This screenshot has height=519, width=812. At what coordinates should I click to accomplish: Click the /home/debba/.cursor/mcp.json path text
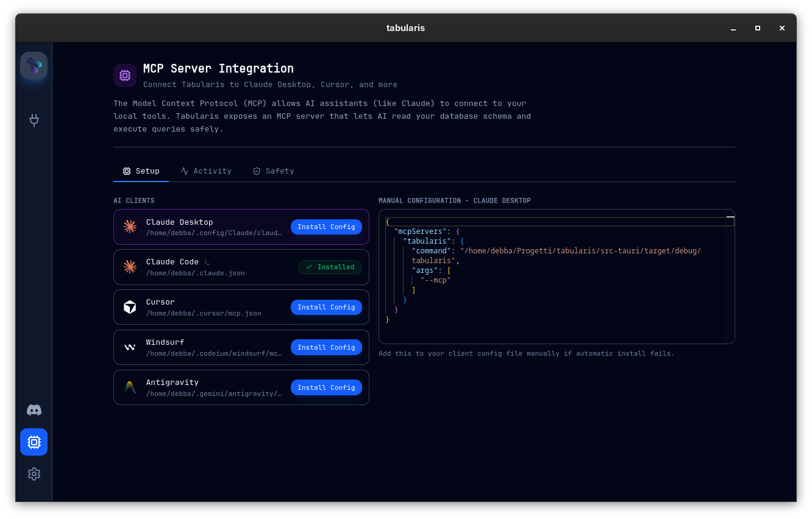click(x=204, y=313)
